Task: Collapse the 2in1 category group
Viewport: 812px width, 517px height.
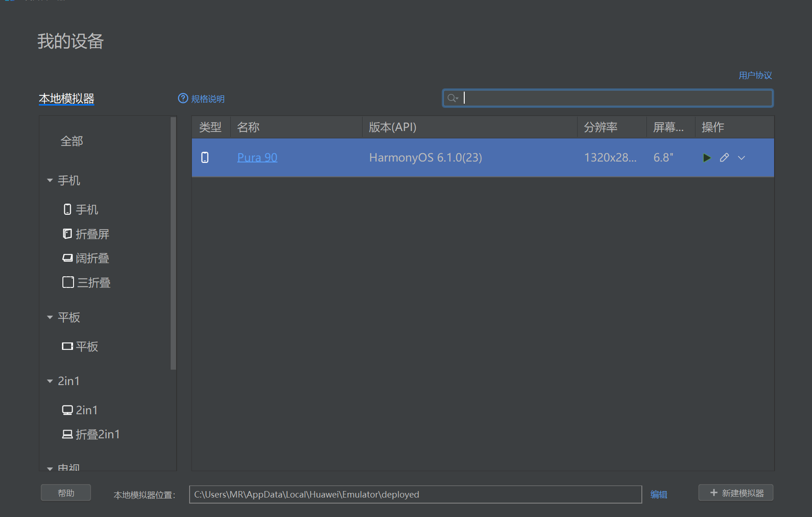Action: pyautogui.click(x=50, y=381)
